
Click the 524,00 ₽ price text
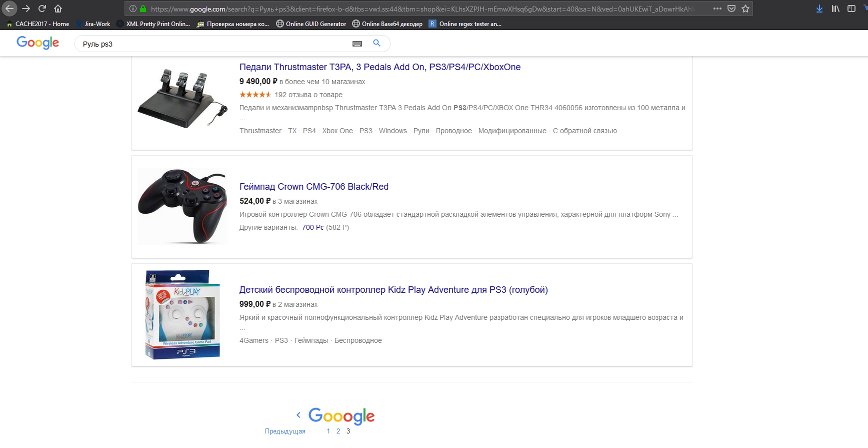coord(255,201)
